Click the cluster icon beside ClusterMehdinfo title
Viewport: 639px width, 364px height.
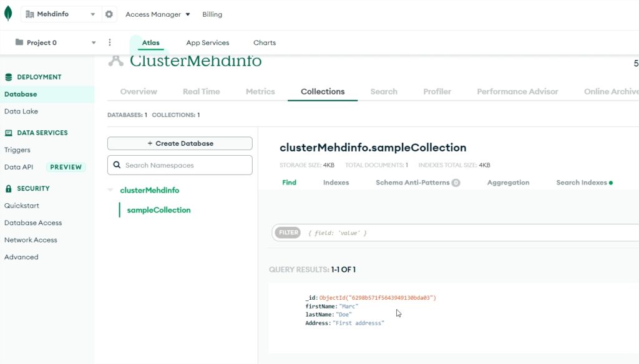click(x=115, y=61)
